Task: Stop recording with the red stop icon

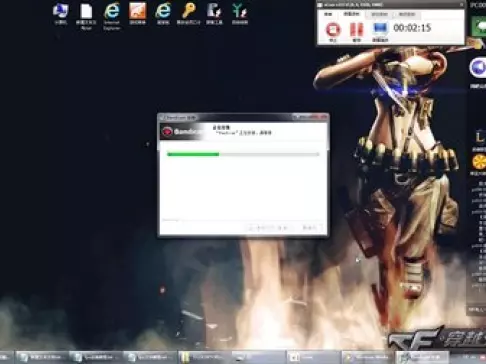Action: point(333,30)
